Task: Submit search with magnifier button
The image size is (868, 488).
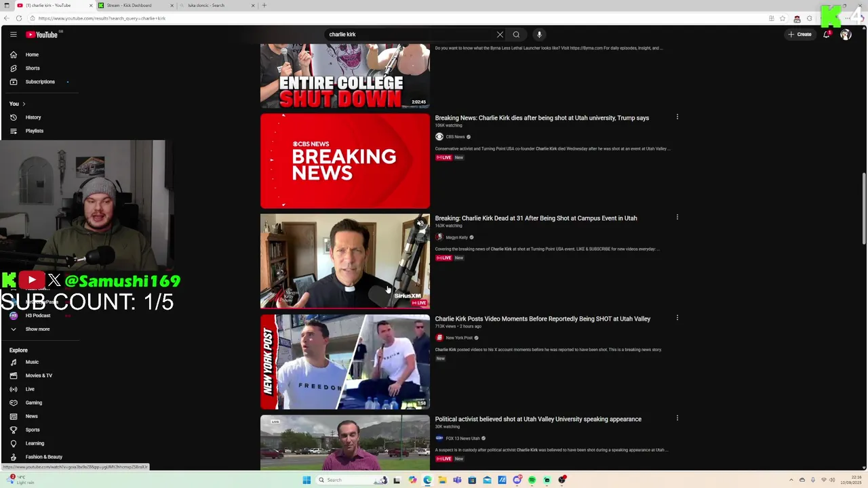Action: 516,35
